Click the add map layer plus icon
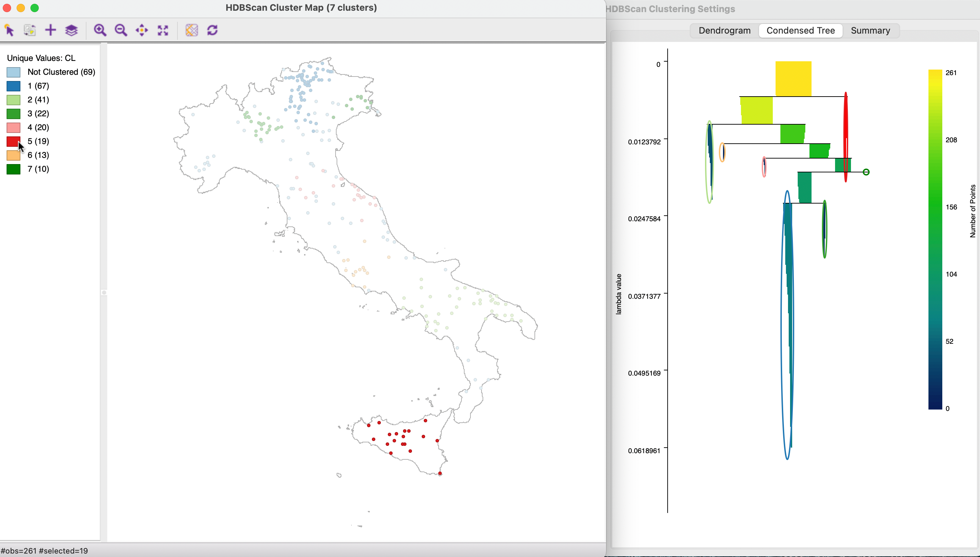Viewport: 980px width, 557px height. pyautogui.click(x=51, y=30)
